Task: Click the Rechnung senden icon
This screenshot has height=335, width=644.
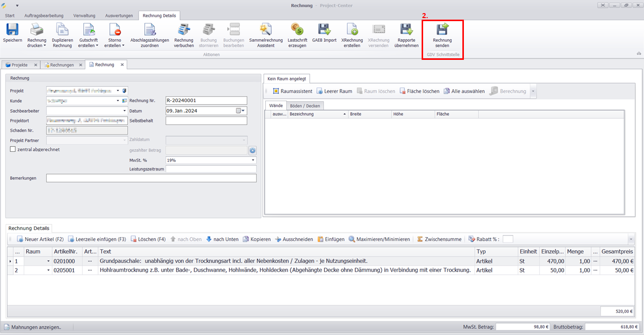Action: point(442,29)
